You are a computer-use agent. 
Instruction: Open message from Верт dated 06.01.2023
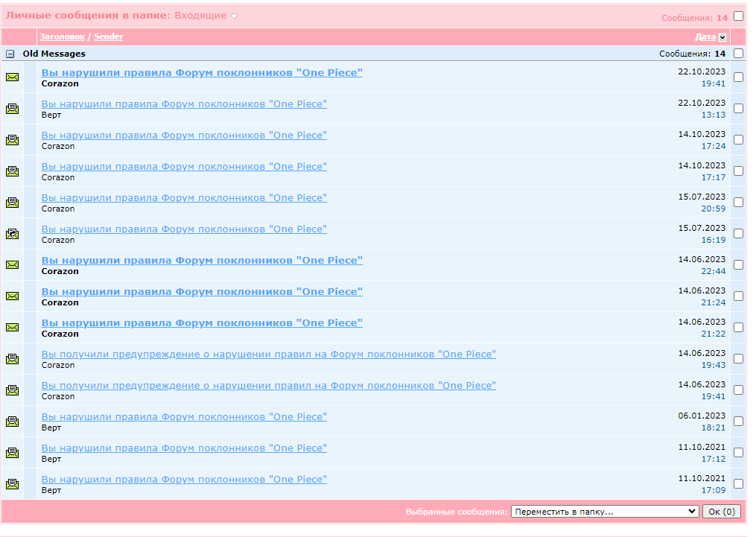pyautogui.click(x=184, y=417)
